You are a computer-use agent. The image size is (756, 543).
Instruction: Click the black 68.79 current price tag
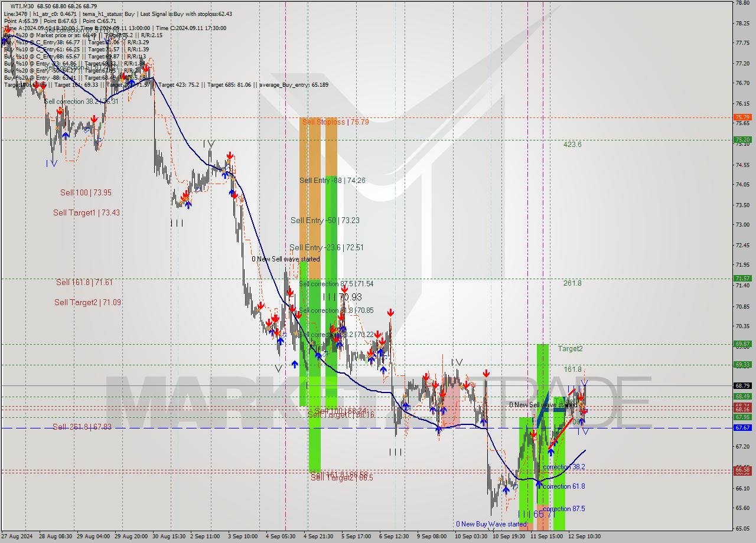(742, 386)
